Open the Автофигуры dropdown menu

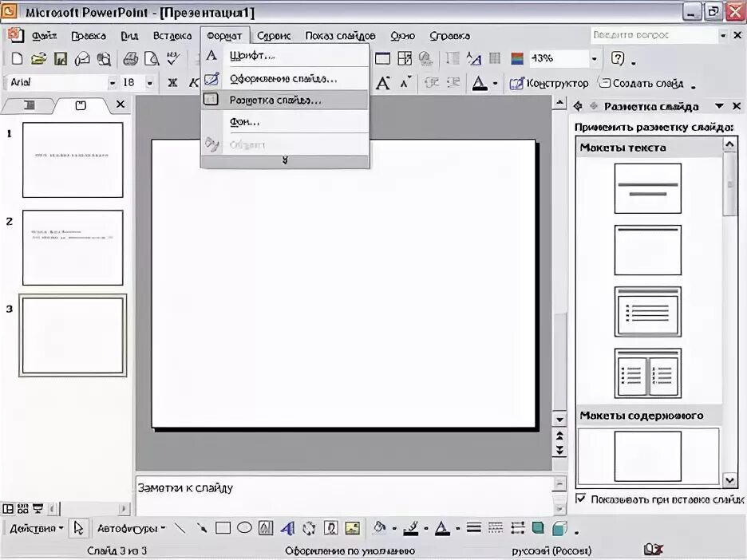[131, 528]
